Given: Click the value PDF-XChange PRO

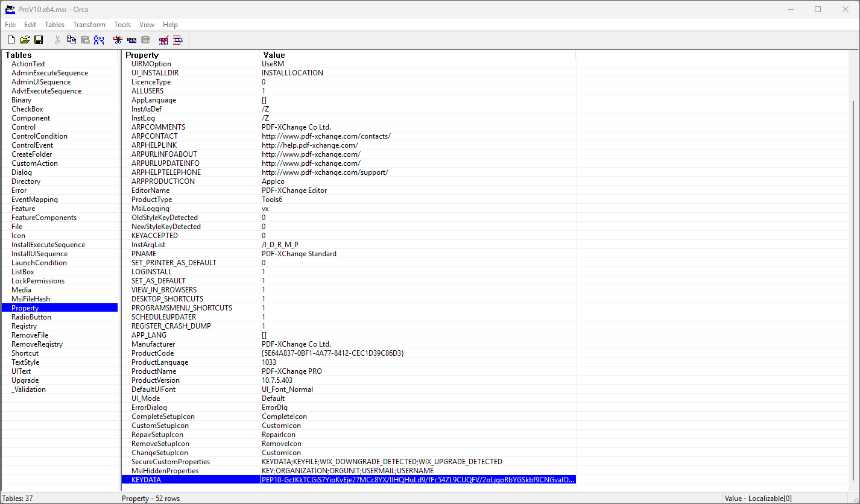Looking at the screenshot, I should 292,371.
